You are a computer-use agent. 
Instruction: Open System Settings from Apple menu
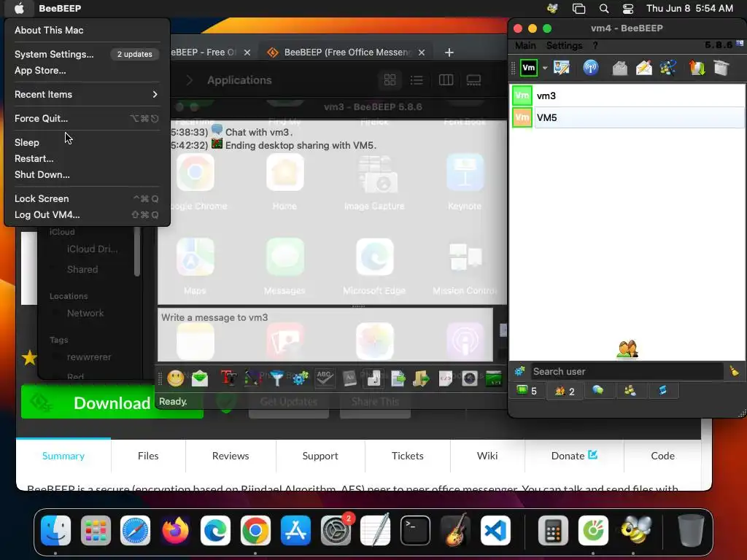[87, 54]
